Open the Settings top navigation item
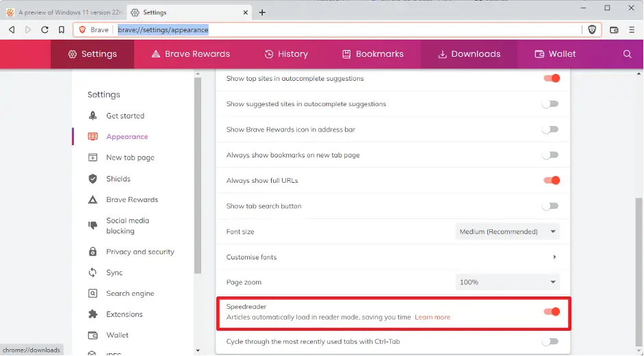Viewport: 644px width, 356px height. pyautogui.click(x=92, y=54)
